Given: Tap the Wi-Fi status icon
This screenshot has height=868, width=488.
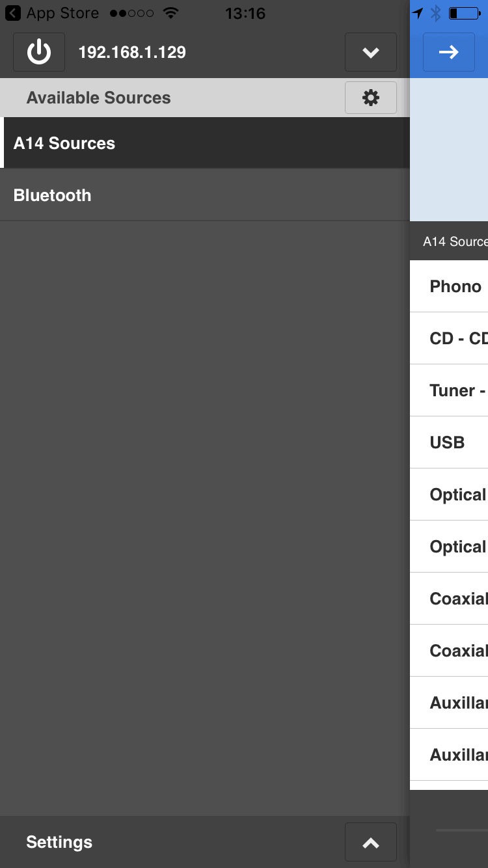Looking at the screenshot, I should [x=171, y=13].
